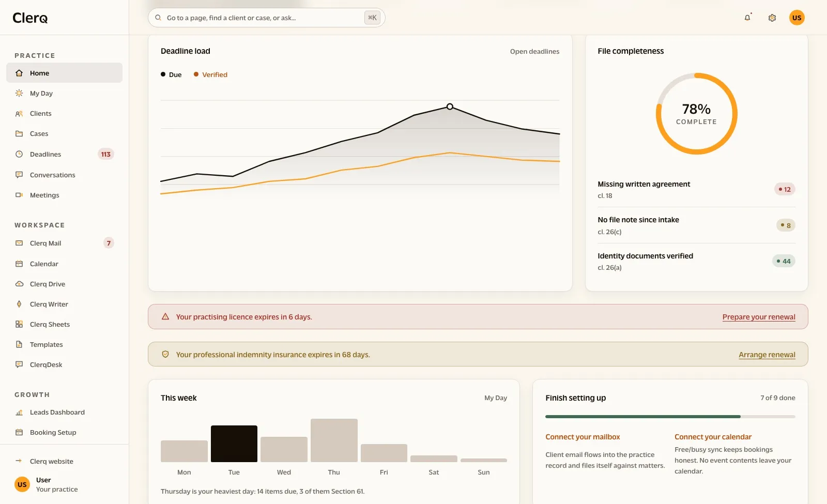Click Connect your calendar link

point(713,437)
